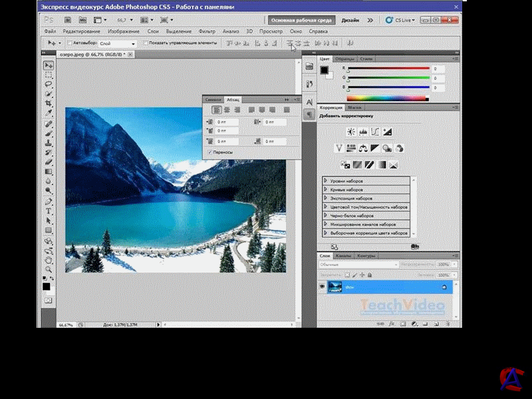Click the Curves adjustment icon
The height and width of the screenshot is (399, 532).
[375, 132]
